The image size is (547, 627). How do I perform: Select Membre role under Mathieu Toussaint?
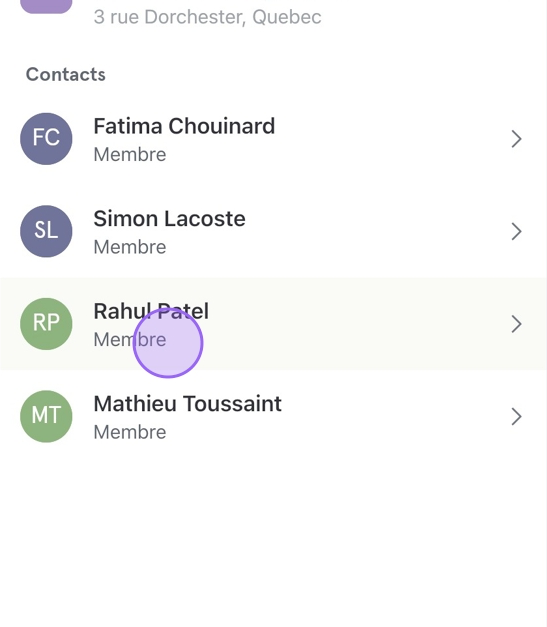tap(130, 432)
